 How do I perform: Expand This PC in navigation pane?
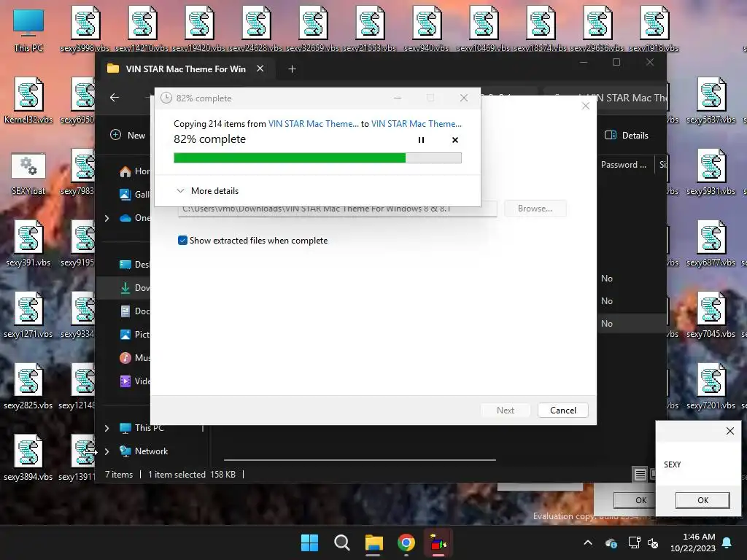107,428
